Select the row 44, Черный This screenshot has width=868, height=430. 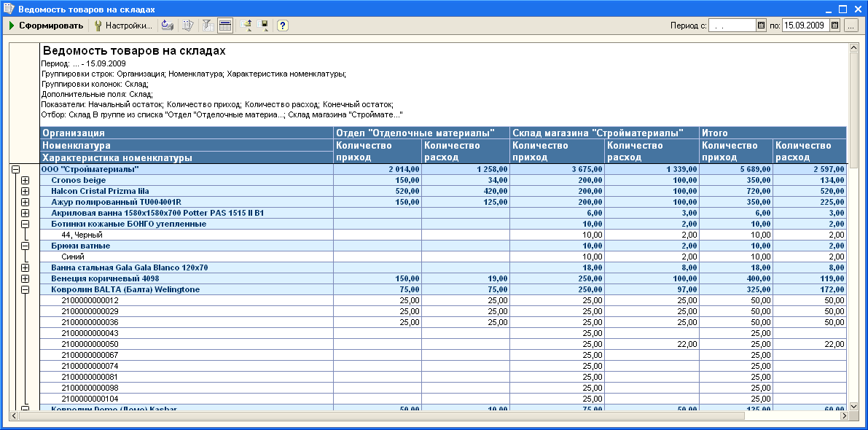tap(443, 235)
